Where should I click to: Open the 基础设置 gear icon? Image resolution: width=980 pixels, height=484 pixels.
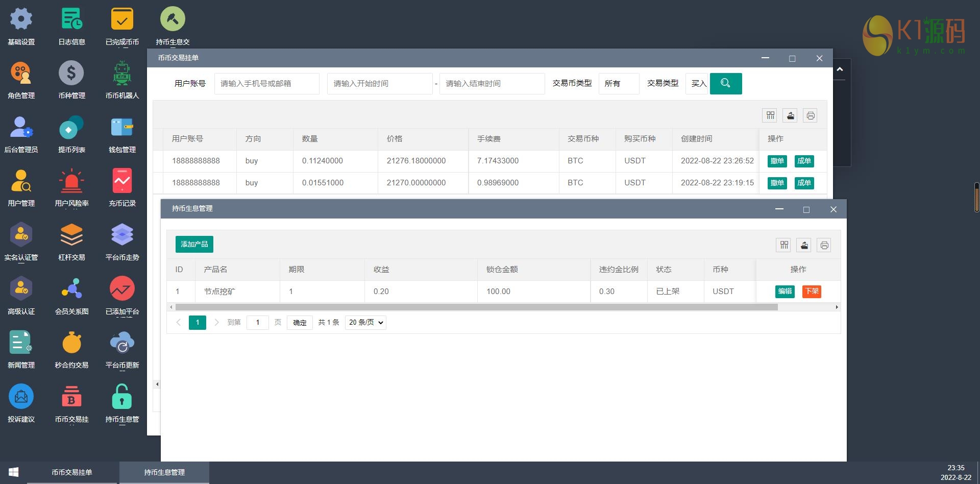pos(21,19)
